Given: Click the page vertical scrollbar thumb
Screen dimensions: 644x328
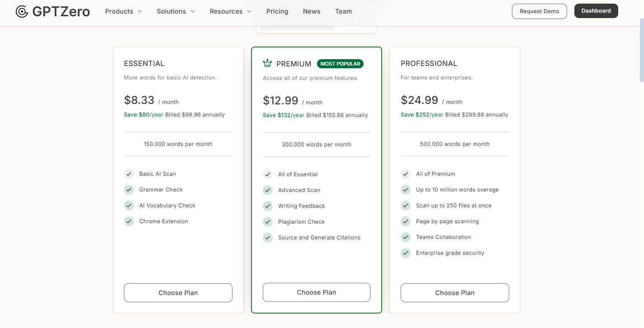Looking at the screenshot, I should coord(642,50).
